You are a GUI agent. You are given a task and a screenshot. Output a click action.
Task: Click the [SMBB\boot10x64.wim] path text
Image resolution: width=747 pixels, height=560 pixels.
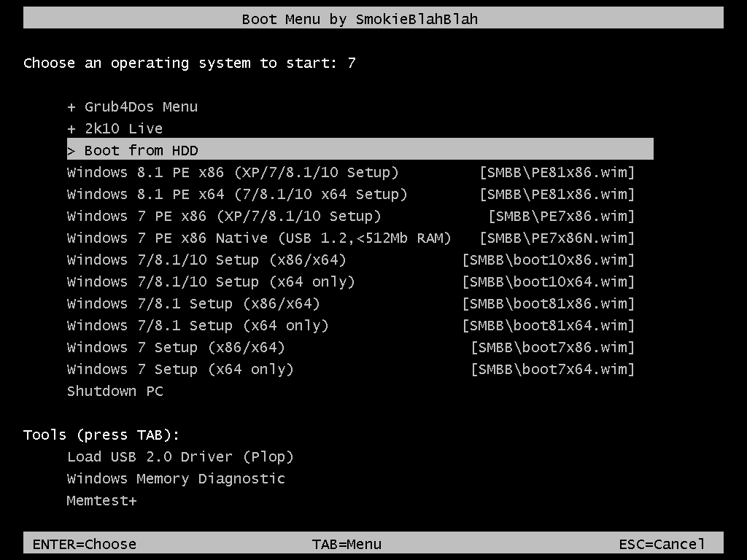pos(549,282)
